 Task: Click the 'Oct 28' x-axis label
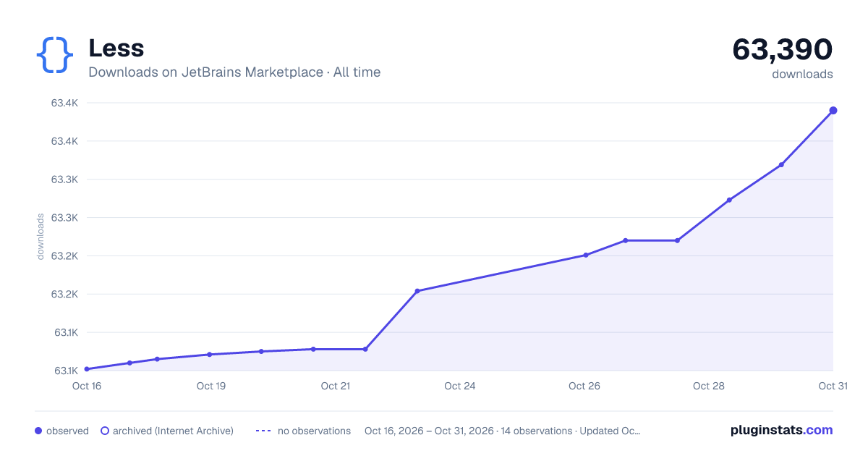click(x=709, y=386)
